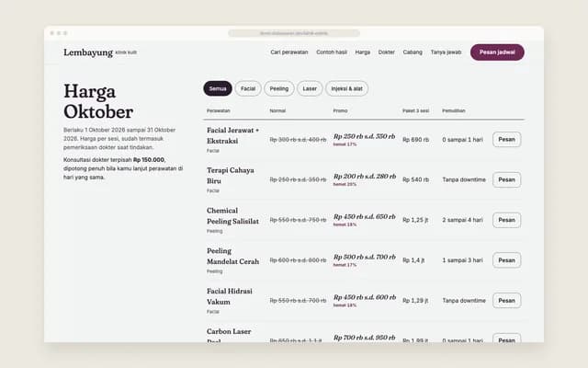The image size is (588, 368).
Task: Filter treatments by Facial
Action: [x=248, y=88]
